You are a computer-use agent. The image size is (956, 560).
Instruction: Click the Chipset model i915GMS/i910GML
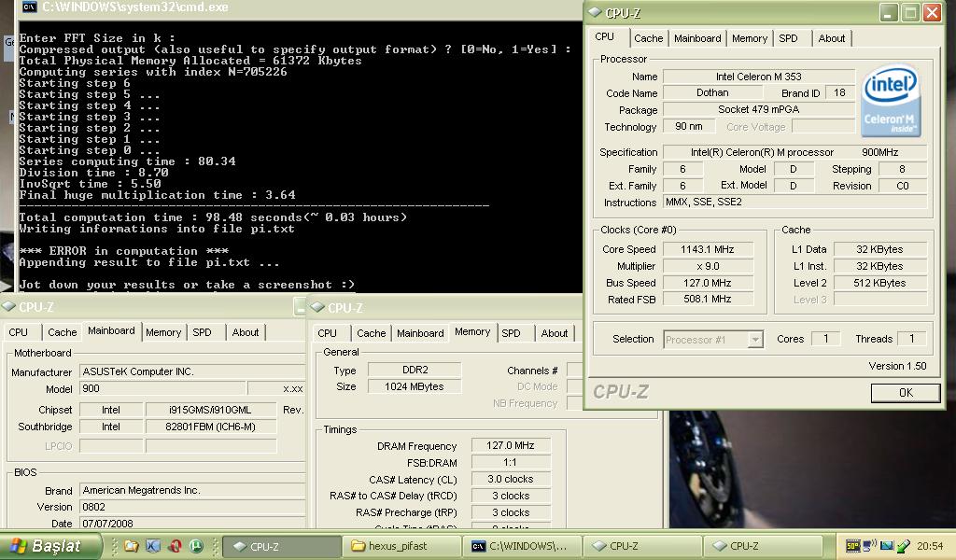[210, 410]
